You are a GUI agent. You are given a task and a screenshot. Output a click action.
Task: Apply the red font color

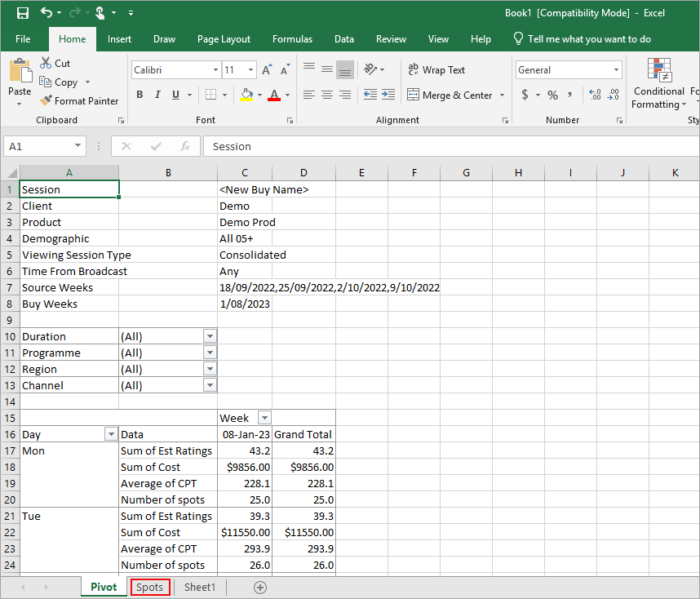point(275,95)
